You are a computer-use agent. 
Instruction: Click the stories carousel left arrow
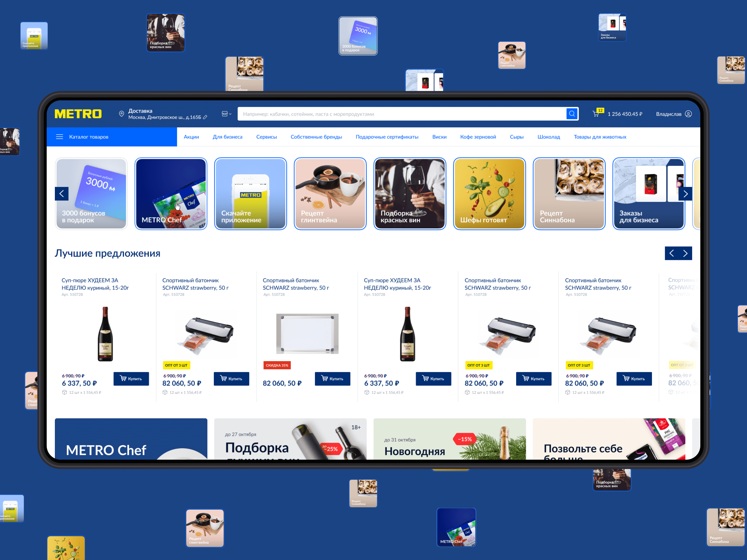coord(62,194)
